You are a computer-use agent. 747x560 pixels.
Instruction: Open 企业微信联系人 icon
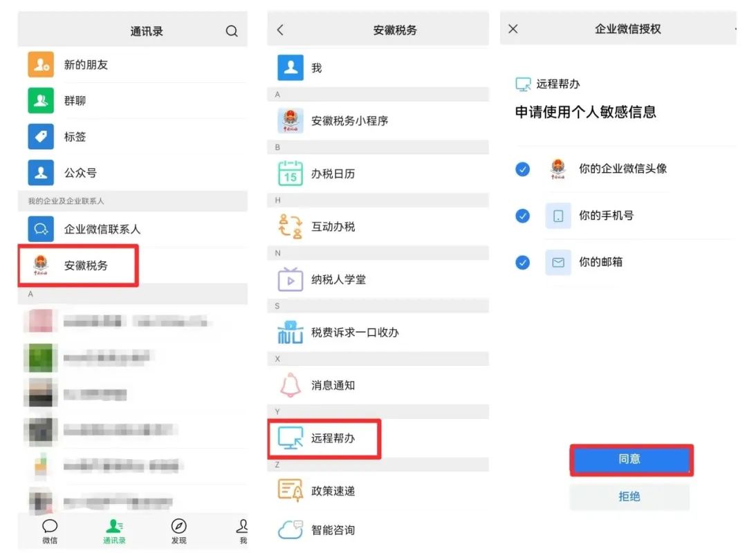coord(41,229)
